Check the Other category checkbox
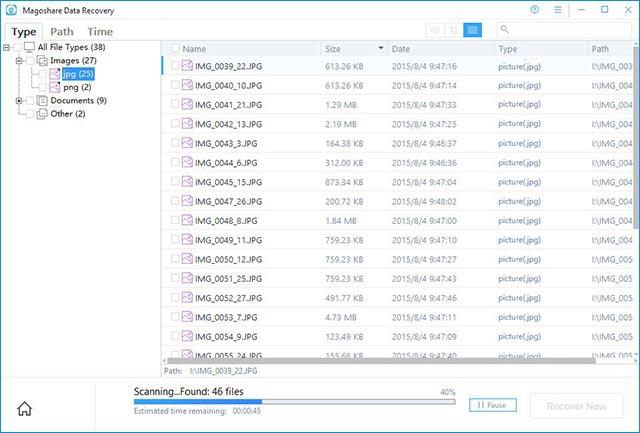The image size is (640, 433). pos(30,114)
